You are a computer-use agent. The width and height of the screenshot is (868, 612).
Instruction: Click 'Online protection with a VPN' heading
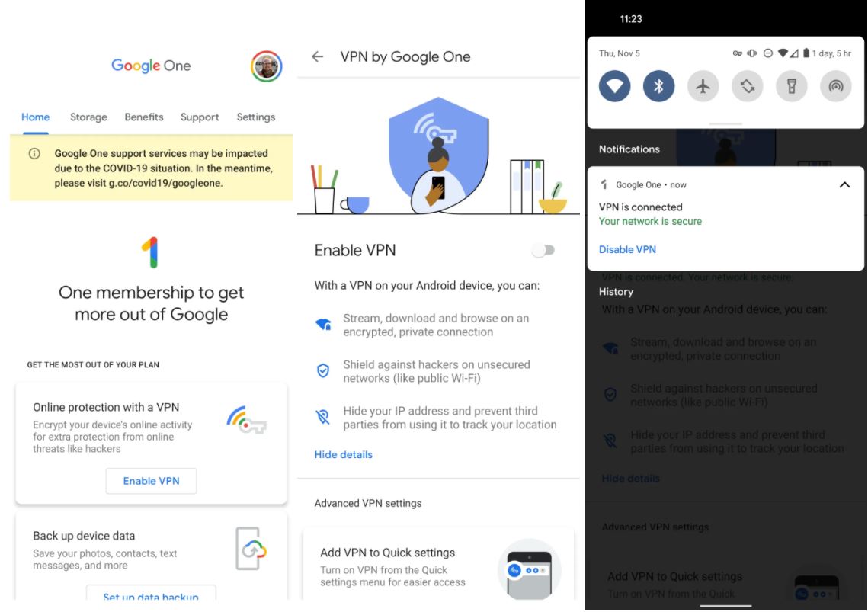pos(106,407)
